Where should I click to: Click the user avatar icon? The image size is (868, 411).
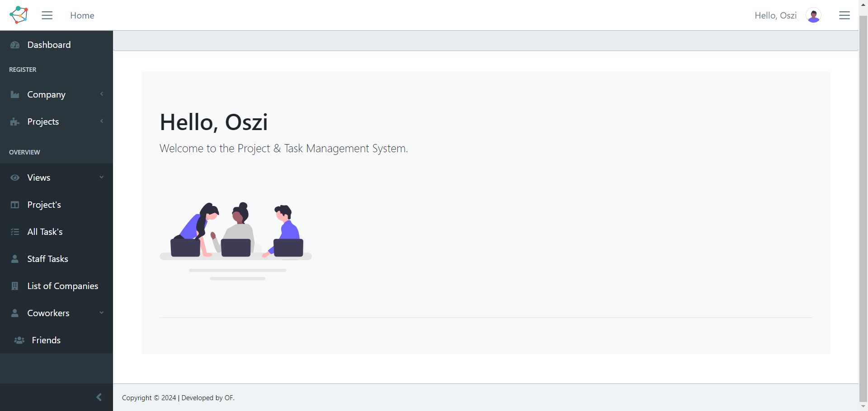[x=813, y=15]
